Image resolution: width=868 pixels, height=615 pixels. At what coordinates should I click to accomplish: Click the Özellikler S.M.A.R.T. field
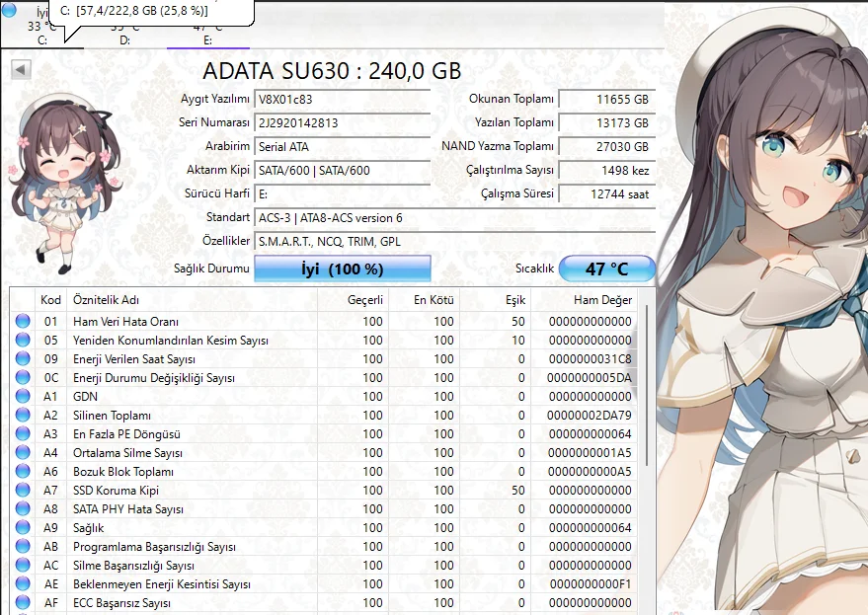tap(454, 242)
